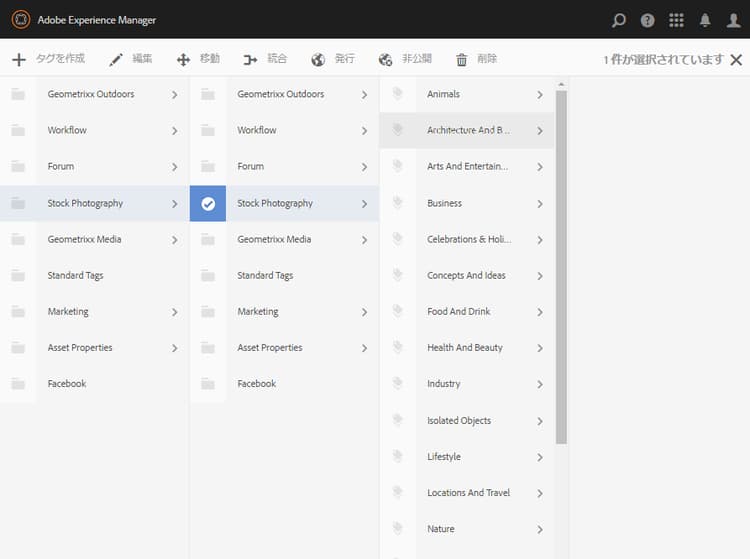Select second-column Geometrixx Outdoors folder thumbnail
750x559 pixels.
coord(208,94)
